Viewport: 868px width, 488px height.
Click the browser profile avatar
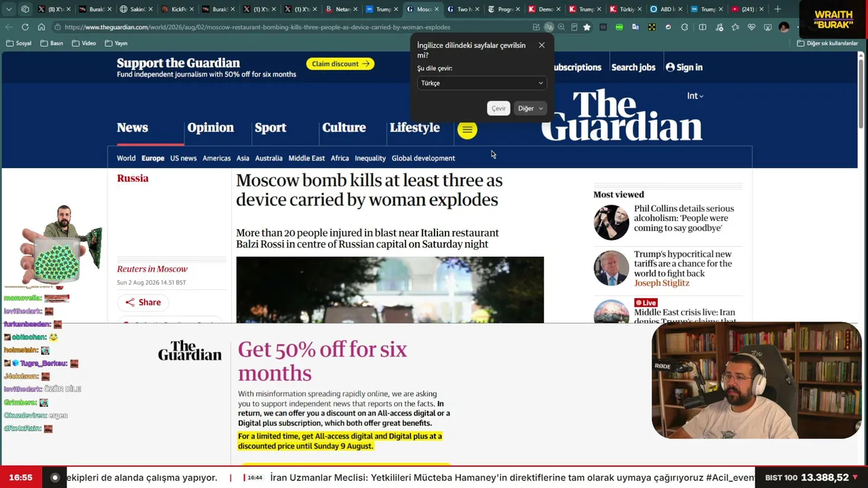click(x=784, y=27)
